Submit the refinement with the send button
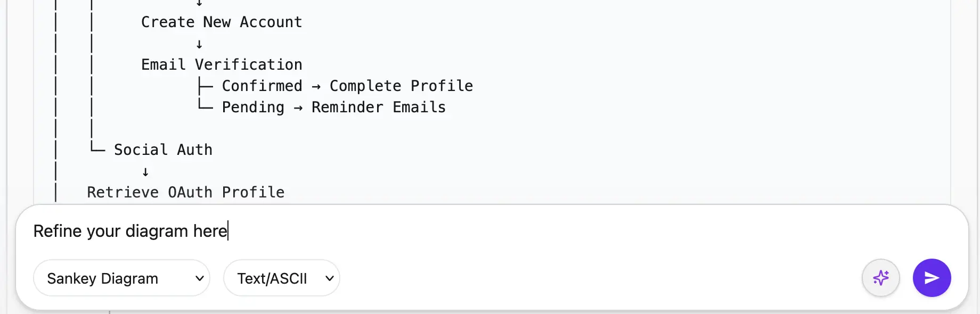The image size is (980, 314). tap(932, 278)
